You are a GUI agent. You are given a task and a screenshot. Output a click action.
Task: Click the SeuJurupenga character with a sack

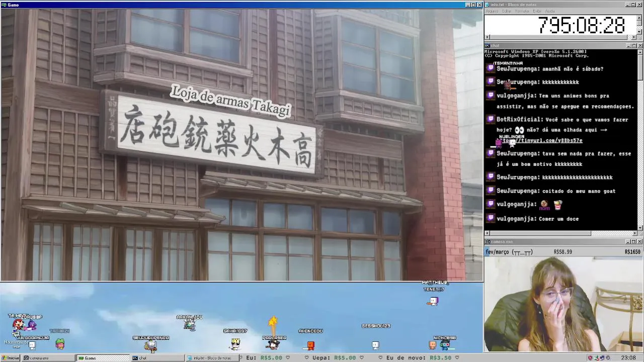150,345
